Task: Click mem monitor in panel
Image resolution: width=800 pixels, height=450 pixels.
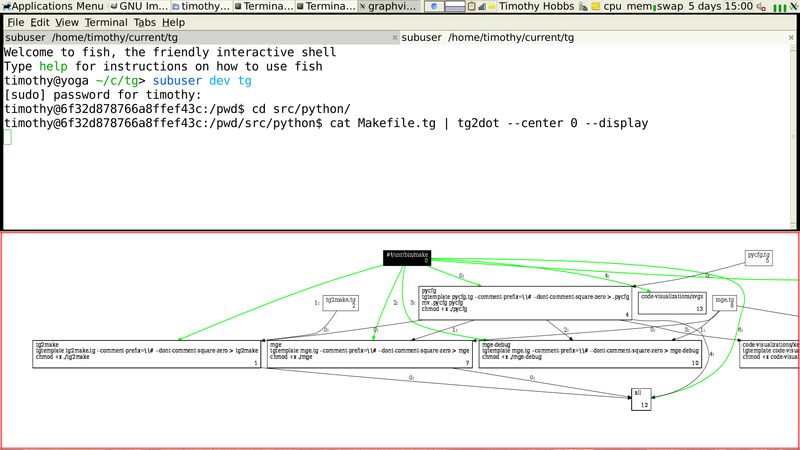Action: click(639, 6)
